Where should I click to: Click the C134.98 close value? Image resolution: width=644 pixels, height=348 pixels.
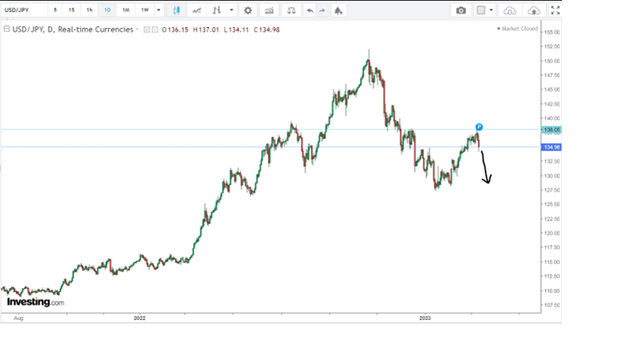267,30
